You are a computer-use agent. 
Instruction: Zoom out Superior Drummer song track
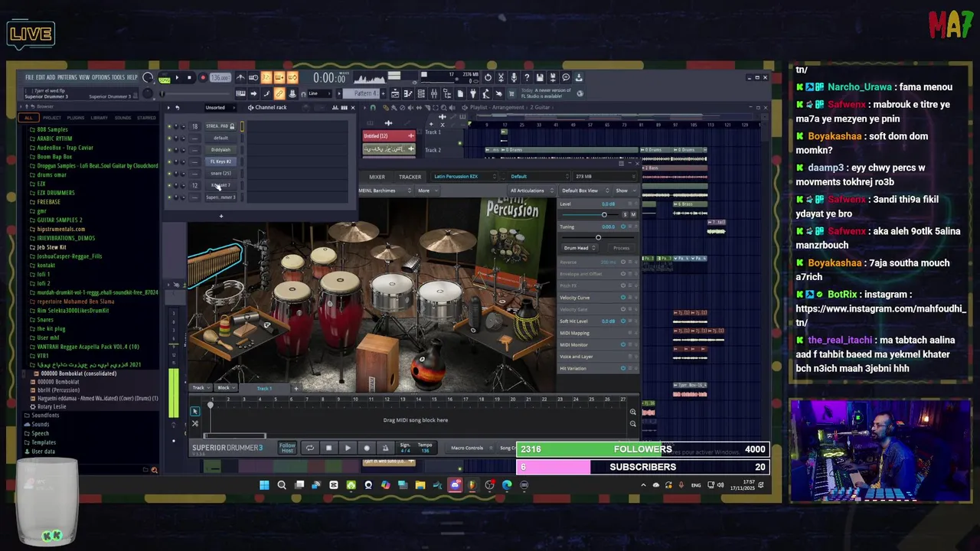(x=632, y=423)
